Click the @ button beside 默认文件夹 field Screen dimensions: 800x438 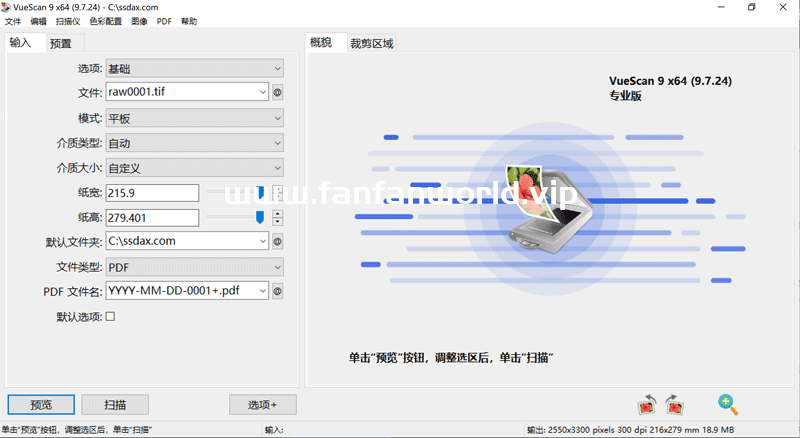[277, 241]
